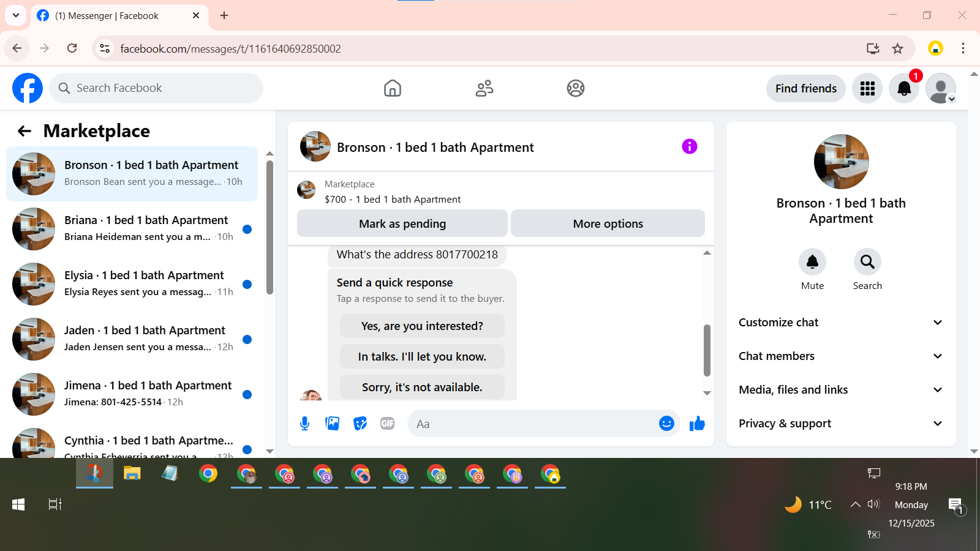Open the apps grid menu icon

867,88
